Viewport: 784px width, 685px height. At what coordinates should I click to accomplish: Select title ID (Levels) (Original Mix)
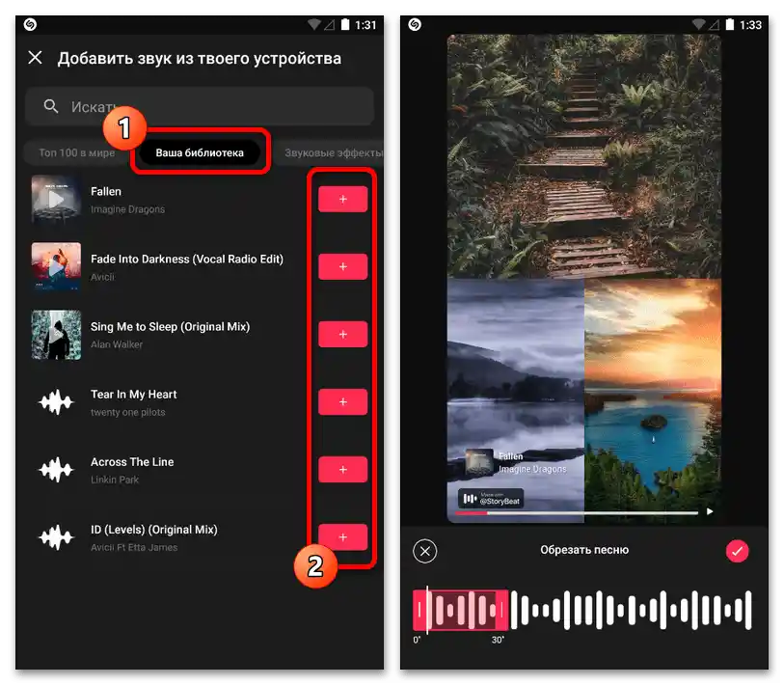pos(154,530)
